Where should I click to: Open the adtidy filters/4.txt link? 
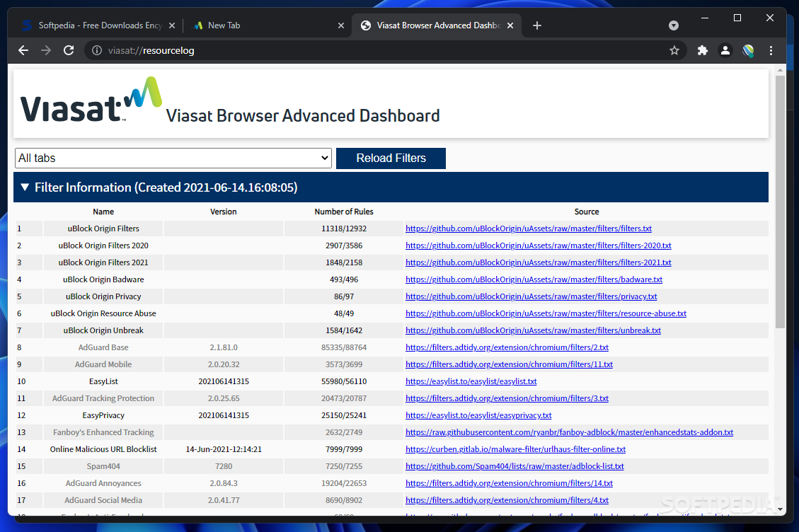tap(507, 500)
